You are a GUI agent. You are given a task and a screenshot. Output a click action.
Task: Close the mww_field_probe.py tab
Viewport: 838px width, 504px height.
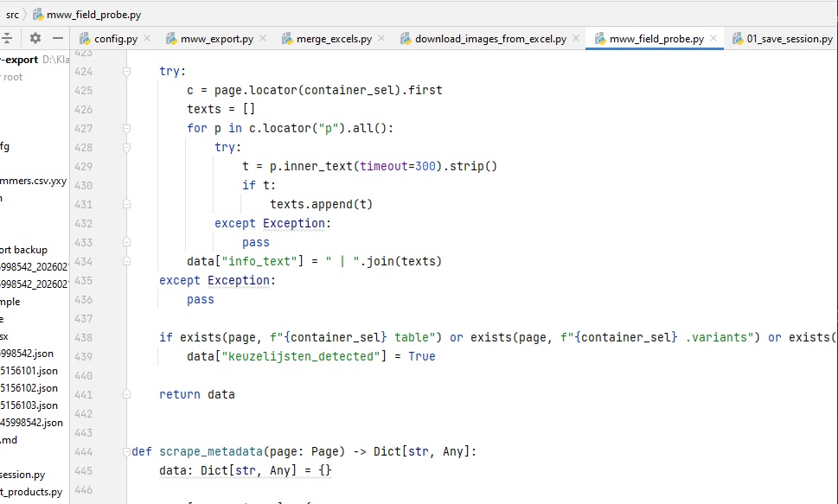pyautogui.click(x=713, y=39)
